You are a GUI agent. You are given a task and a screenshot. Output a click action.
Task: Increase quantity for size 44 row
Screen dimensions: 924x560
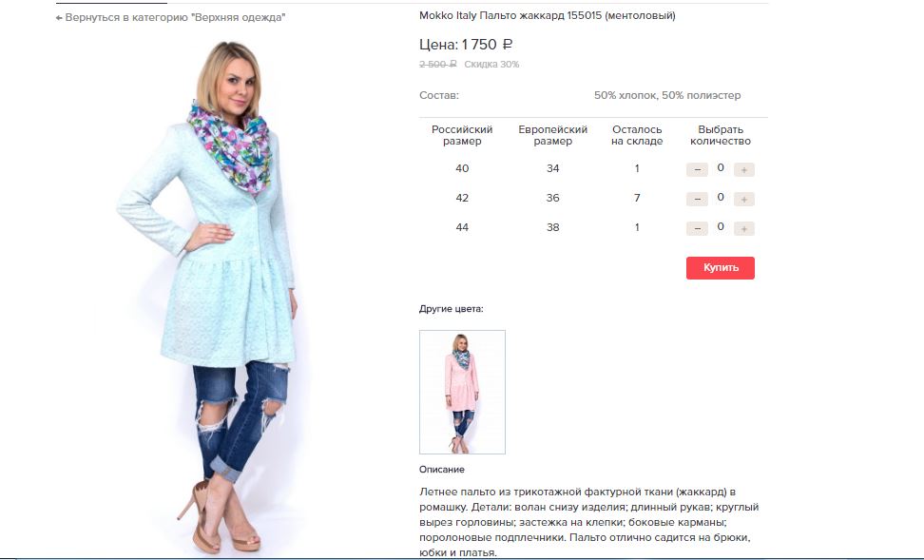coord(743,229)
